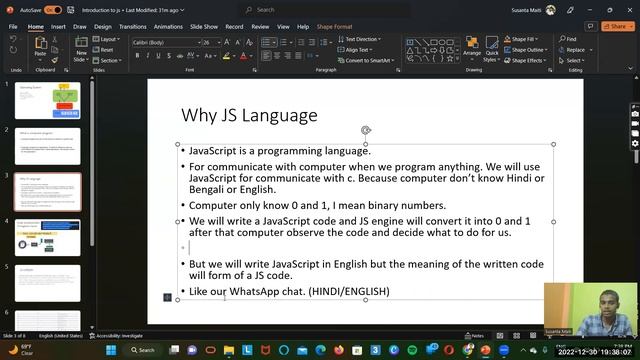Open the Change Case (Aa) dropdown

click(210, 56)
